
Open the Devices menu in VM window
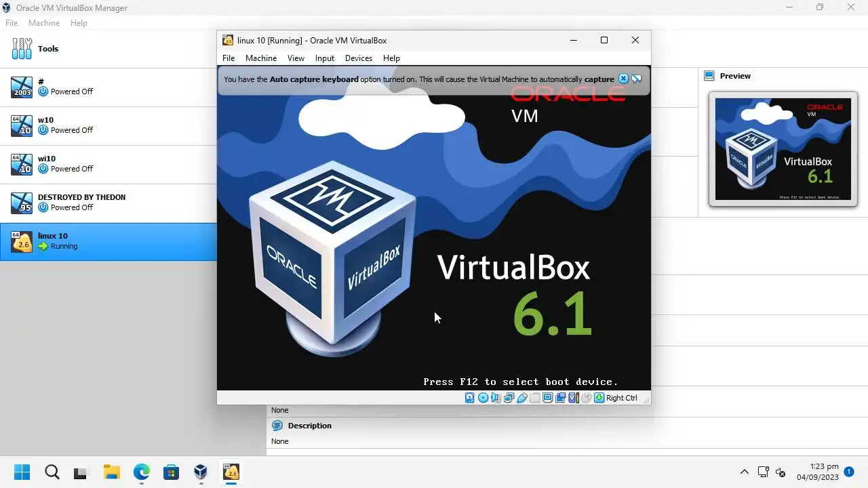coord(359,58)
